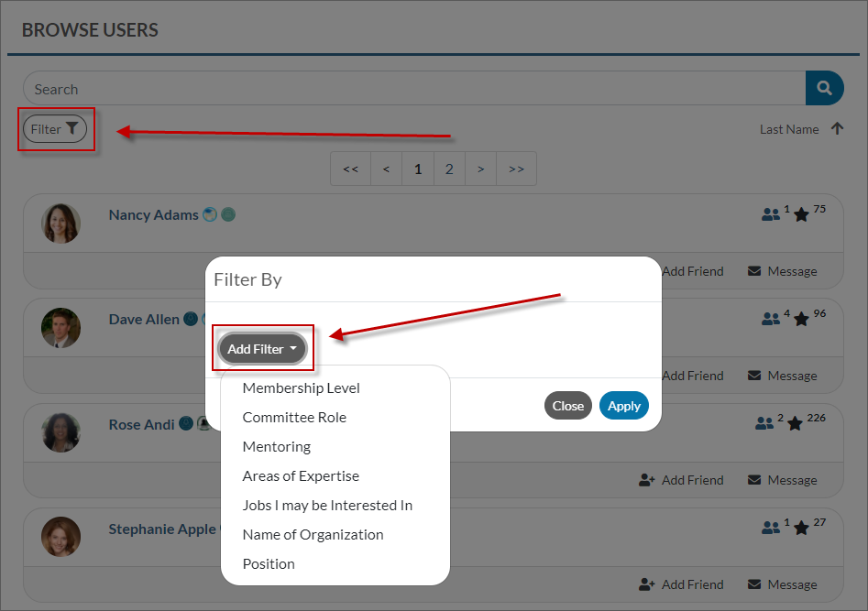The image size is (868, 611).
Task: Open Rose Andi's profile picture
Action: (61, 432)
